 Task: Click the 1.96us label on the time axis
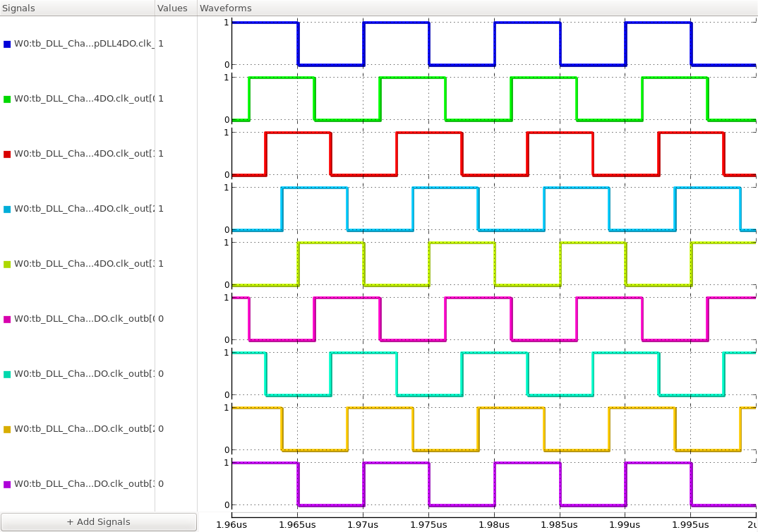(233, 524)
